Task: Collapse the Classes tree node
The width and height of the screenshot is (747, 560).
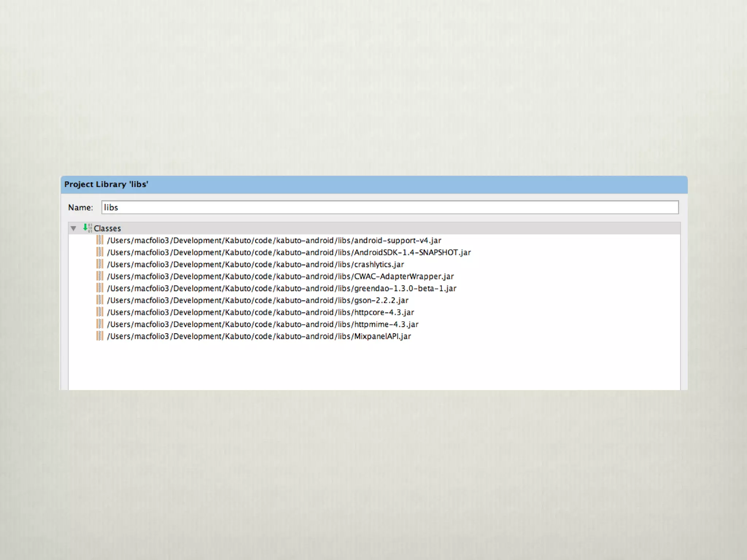Action: (73, 228)
